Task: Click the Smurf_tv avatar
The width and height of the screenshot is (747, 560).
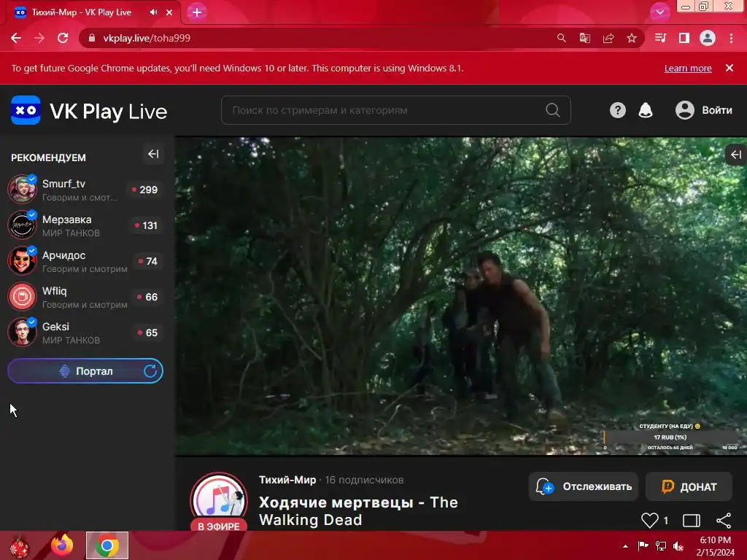Action: pos(22,189)
